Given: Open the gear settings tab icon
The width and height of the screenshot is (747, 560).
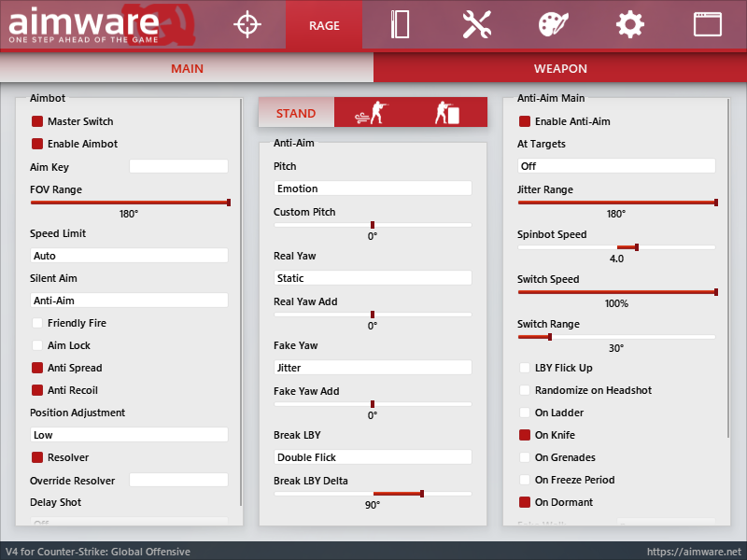Looking at the screenshot, I should [629, 24].
